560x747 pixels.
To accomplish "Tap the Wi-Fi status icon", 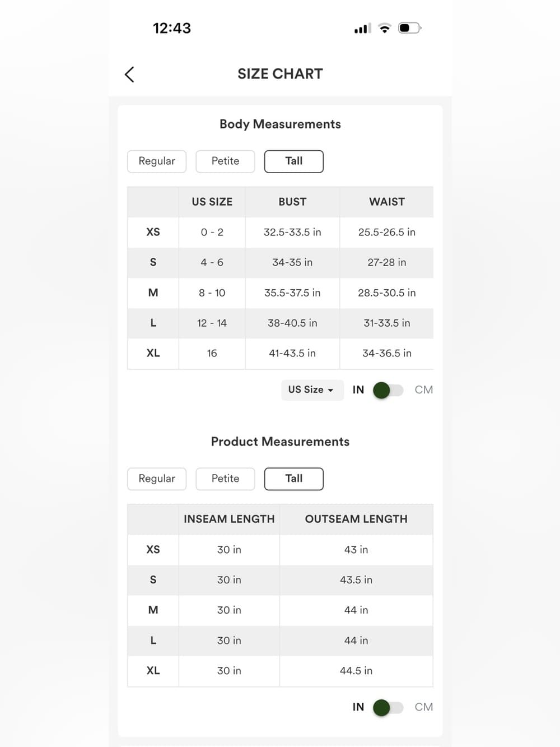I will [384, 28].
